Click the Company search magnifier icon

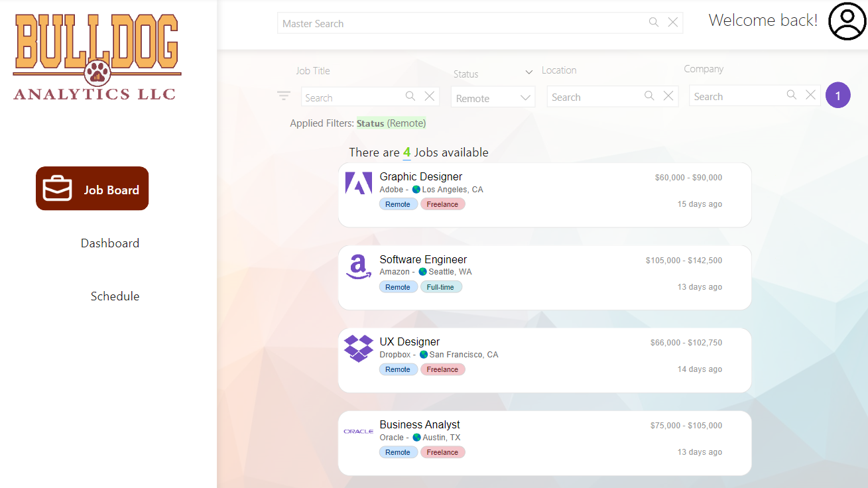pos(791,95)
